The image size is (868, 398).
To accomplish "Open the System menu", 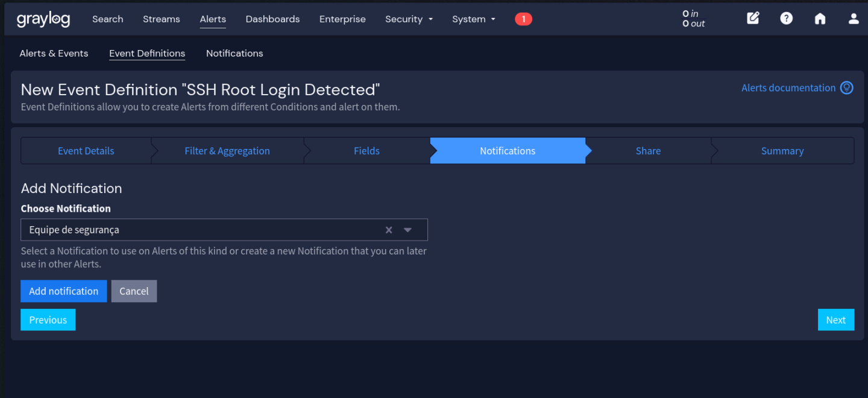I will pyautogui.click(x=473, y=19).
